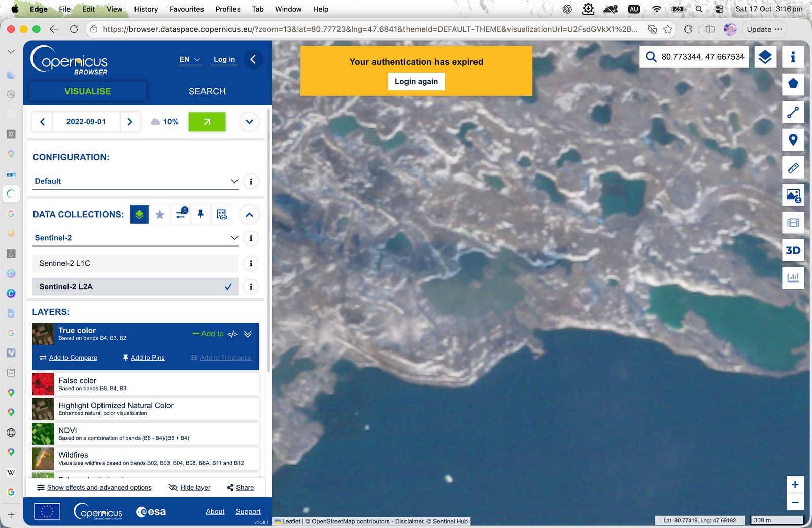The height and width of the screenshot is (528, 812).
Task: Open the map information icon
Action: (x=793, y=57)
